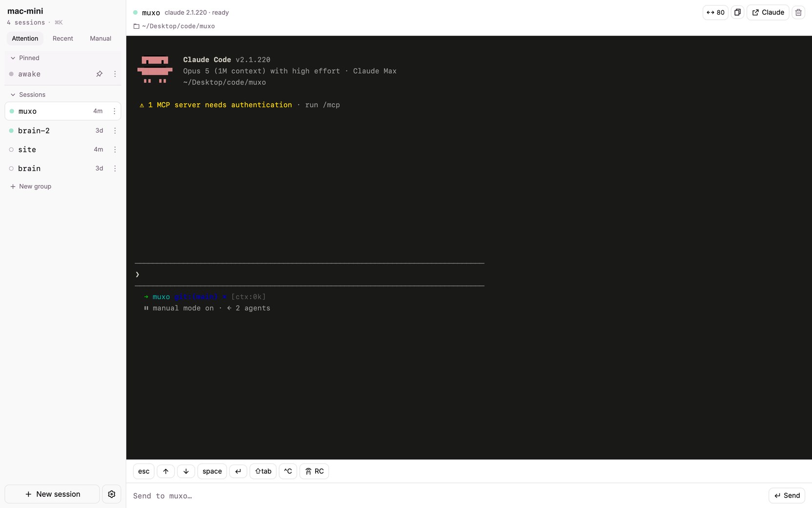This screenshot has width=812, height=508.
Task: Open the brain-2 session's three-dot menu
Action: tap(115, 130)
